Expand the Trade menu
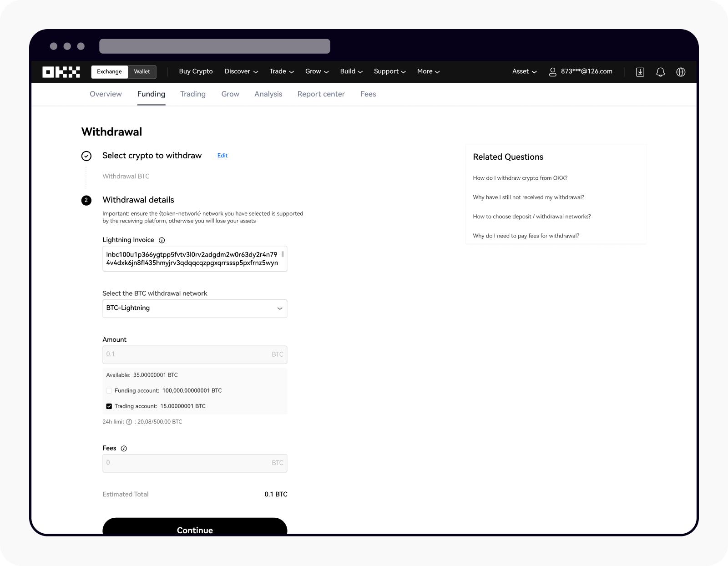This screenshot has width=728, height=566. point(282,71)
